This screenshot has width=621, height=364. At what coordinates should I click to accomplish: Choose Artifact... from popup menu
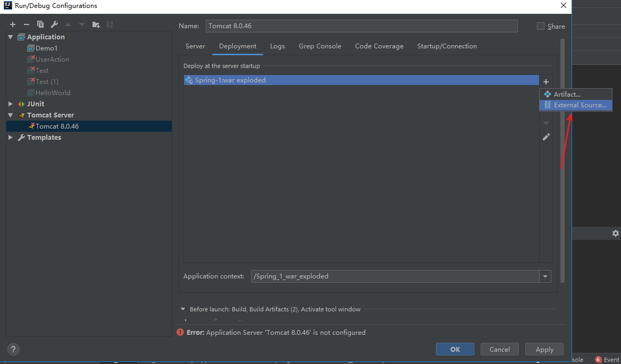[x=576, y=94]
